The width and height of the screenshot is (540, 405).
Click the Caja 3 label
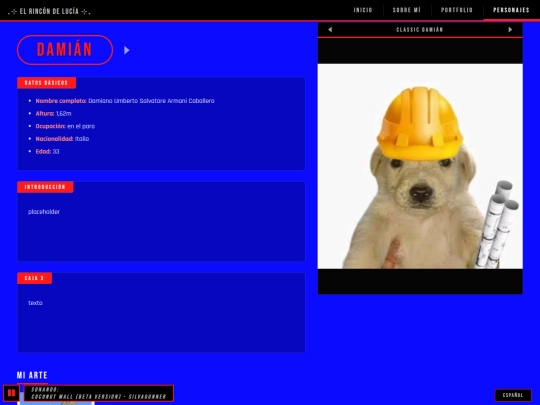[34, 278]
